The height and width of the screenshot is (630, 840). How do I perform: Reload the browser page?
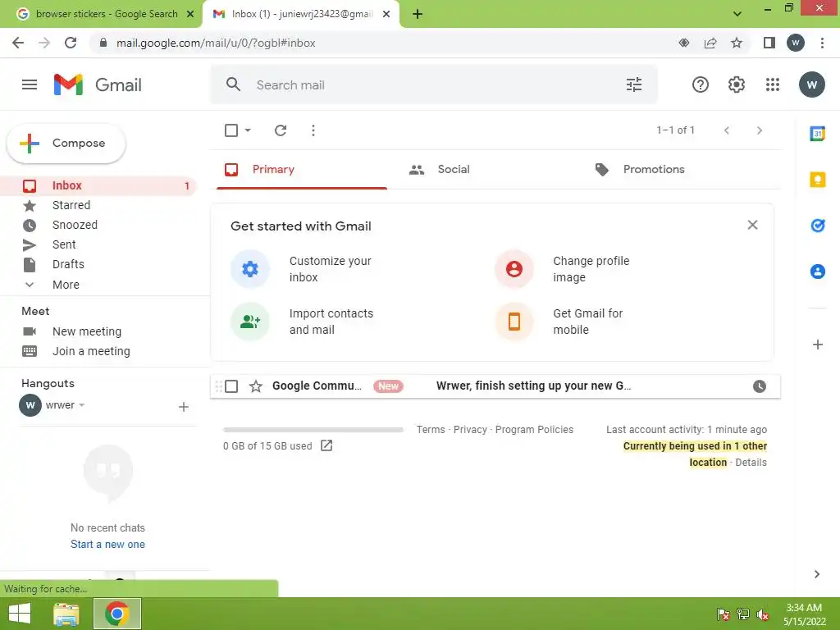tap(71, 43)
